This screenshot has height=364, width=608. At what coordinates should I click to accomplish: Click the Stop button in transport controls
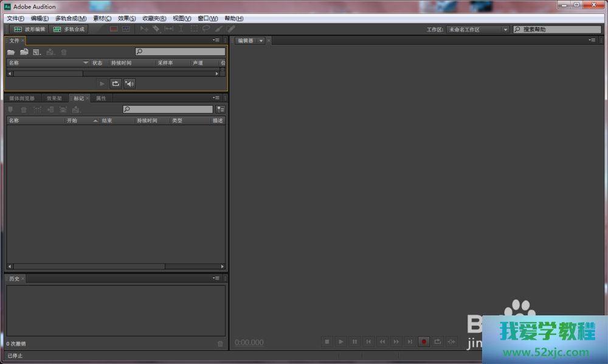click(x=326, y=342)
